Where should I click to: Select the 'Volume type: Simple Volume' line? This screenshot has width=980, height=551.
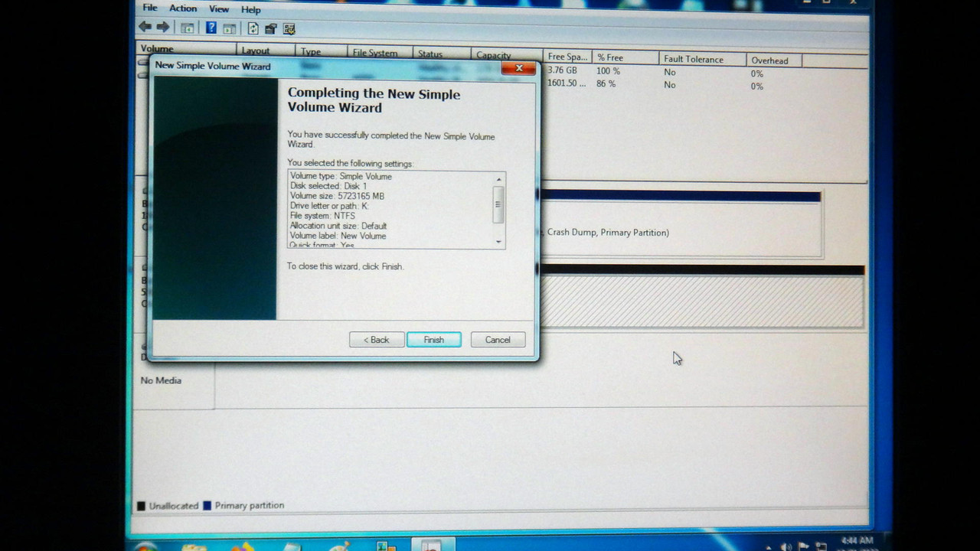coord(341,176)
